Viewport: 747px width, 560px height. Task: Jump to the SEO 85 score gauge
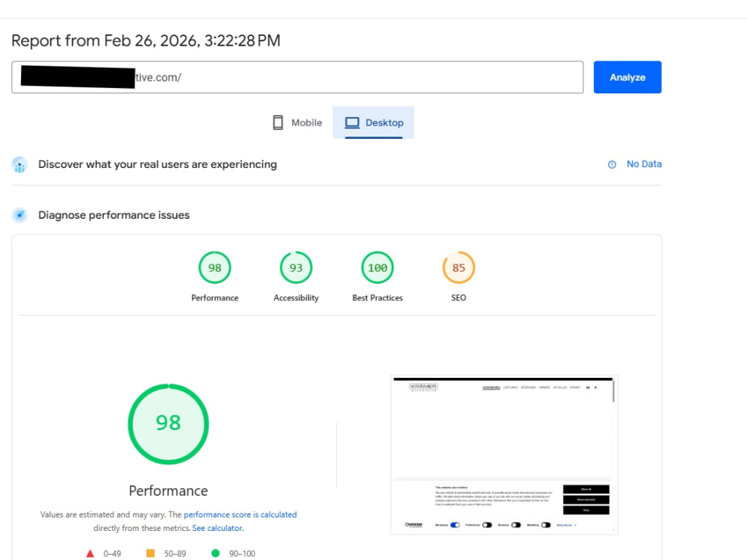[x=459, y=267]
